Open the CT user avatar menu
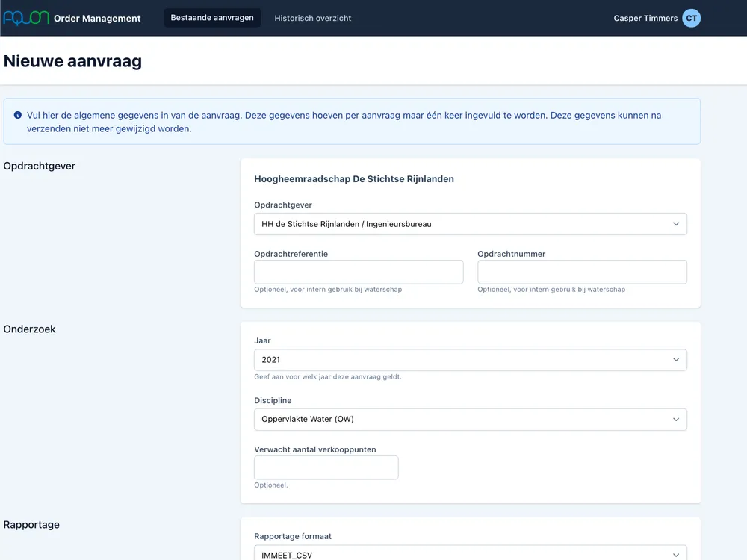Image resolution: width=747 pixels, height=560 pixels. [x=691, y=18]
